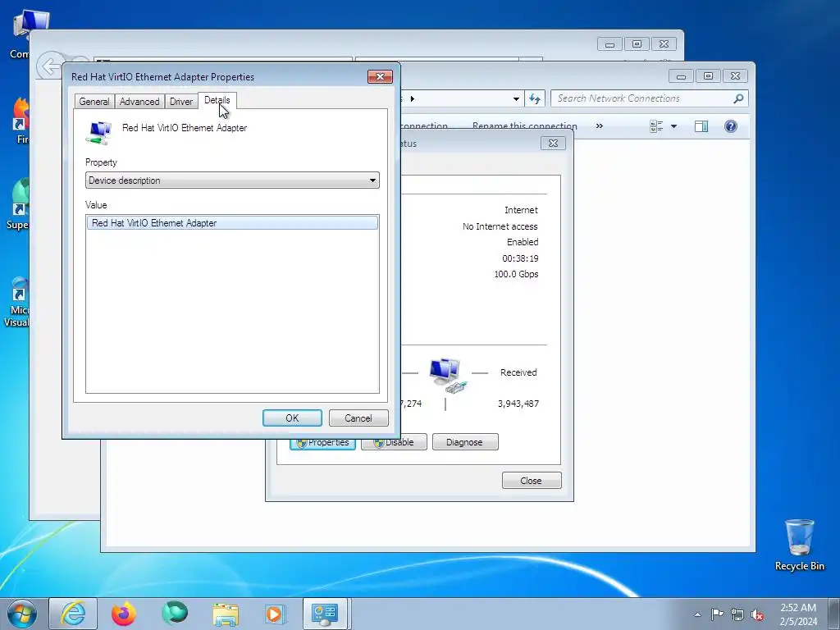Launch Internet Explorer from the taskbar
The height and width of the screenshot is (630, 840).
click(73, 614)
